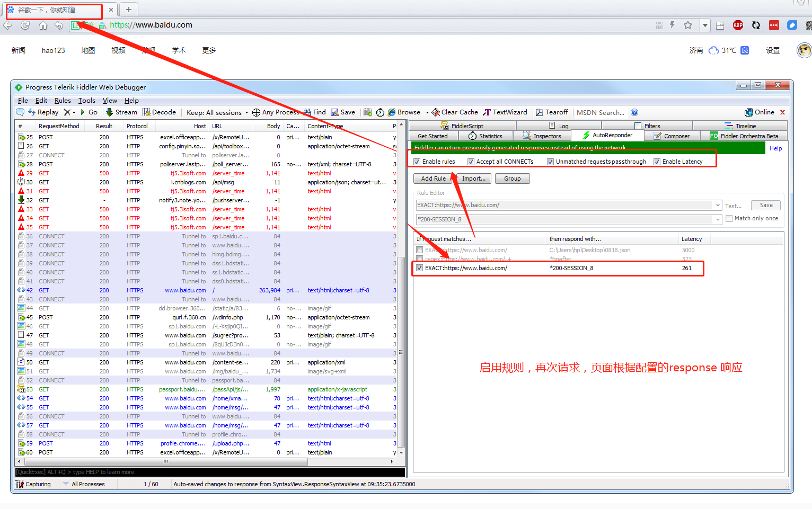Viewport: 812px width, 509px height.
Task: Expand the Browse dropdown arrow
Action: click(x=427, y=112)
